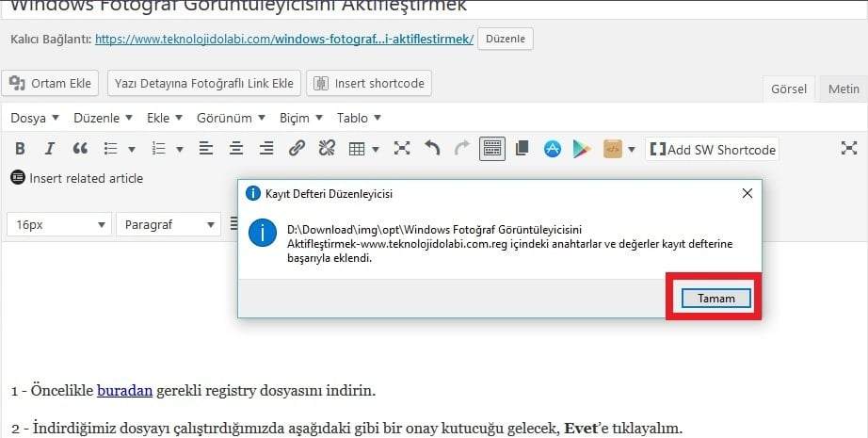Redo the last change
Image resolution: width=868 pixels, height=438 pixels.
pos(461,148)
